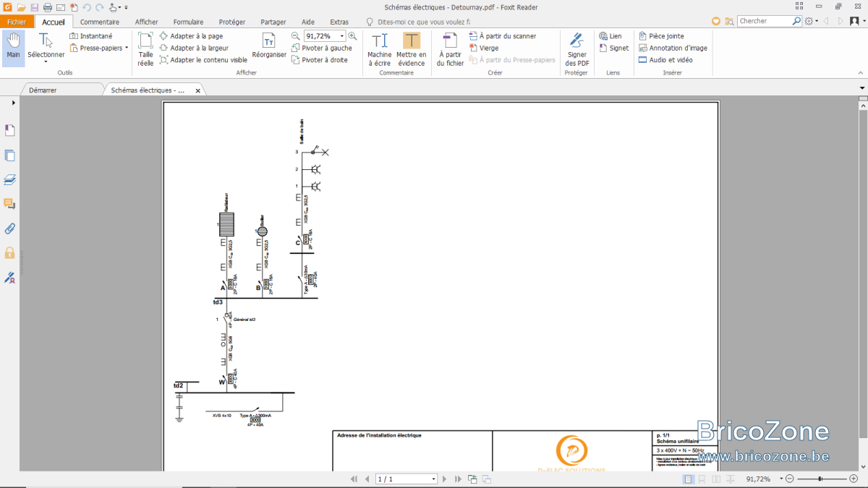Image resolution: width=868 pixels, height=488 pixels.
Task: Expand the left navigation panel arrow
Action: 13,103
